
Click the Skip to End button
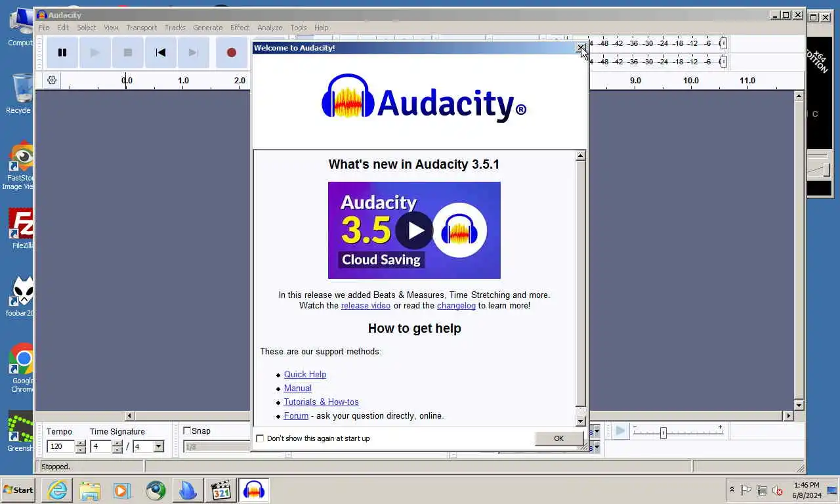pos(194,52)
